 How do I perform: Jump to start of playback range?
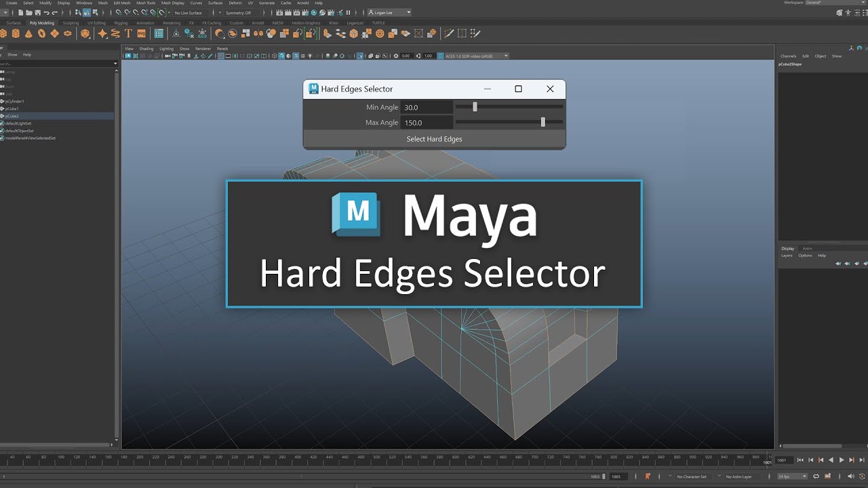[800, 460]
